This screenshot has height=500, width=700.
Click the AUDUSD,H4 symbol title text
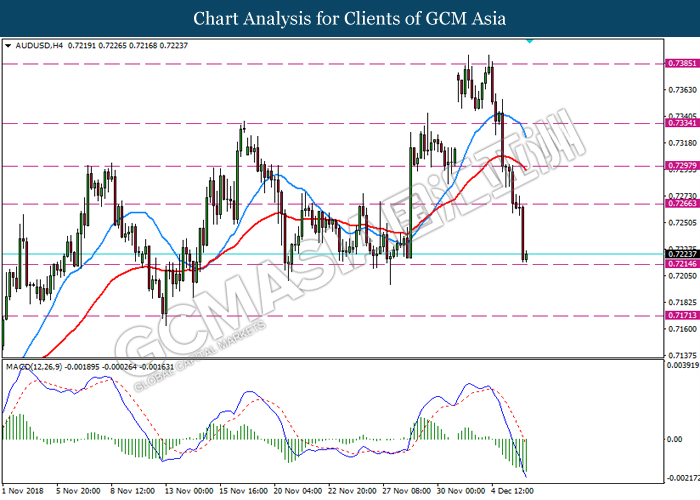click(x=39, y=46)
